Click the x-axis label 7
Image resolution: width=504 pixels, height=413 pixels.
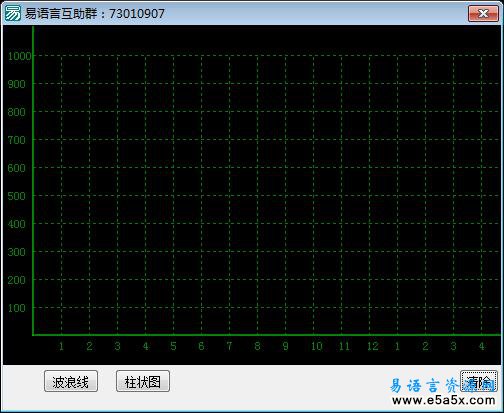[x=229, y=346]
